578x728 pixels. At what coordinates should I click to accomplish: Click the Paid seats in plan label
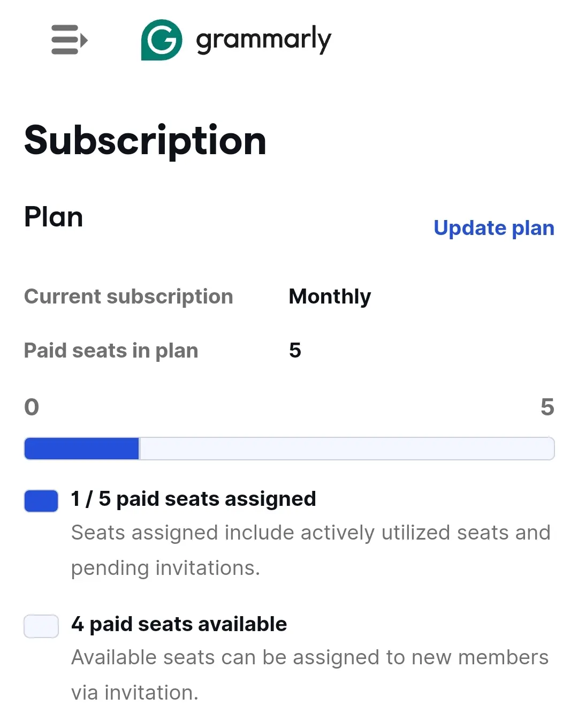[x=111, y=351]
